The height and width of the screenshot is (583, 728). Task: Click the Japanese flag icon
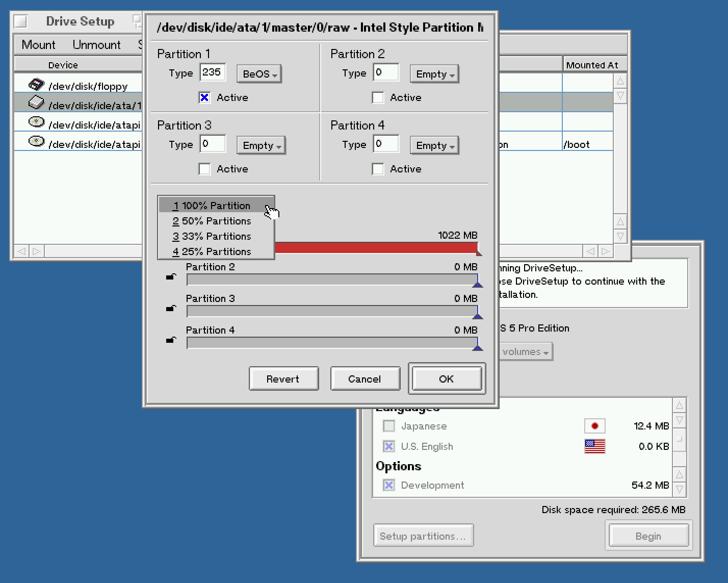pyautogui.click(x=594, y=426)
